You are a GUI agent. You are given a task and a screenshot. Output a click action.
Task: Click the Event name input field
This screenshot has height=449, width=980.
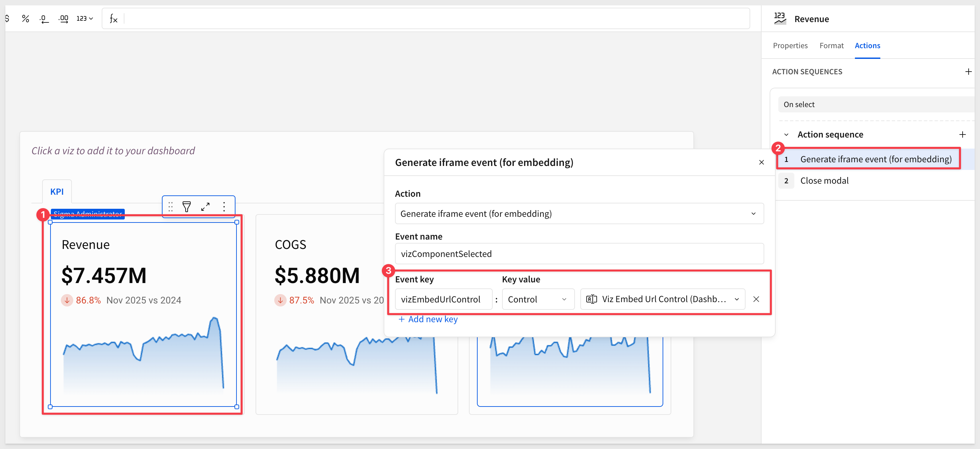point(579,254)
